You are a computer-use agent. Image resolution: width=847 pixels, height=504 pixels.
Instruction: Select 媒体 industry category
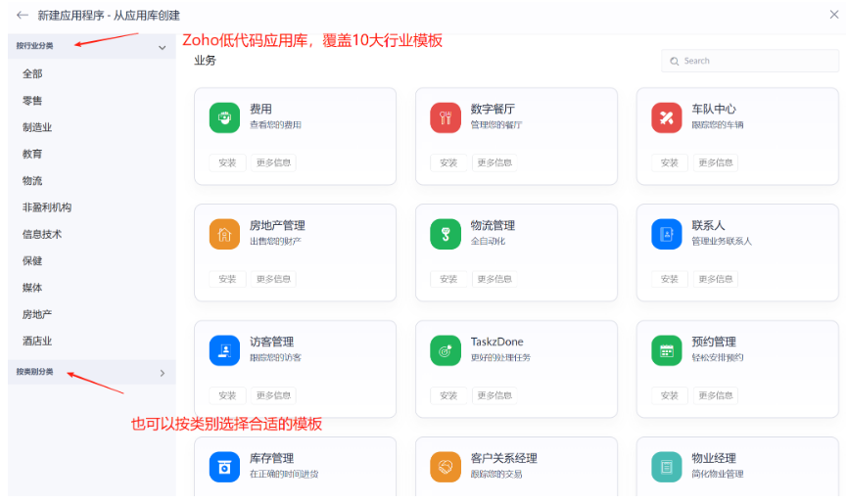(x=32, y=287)
